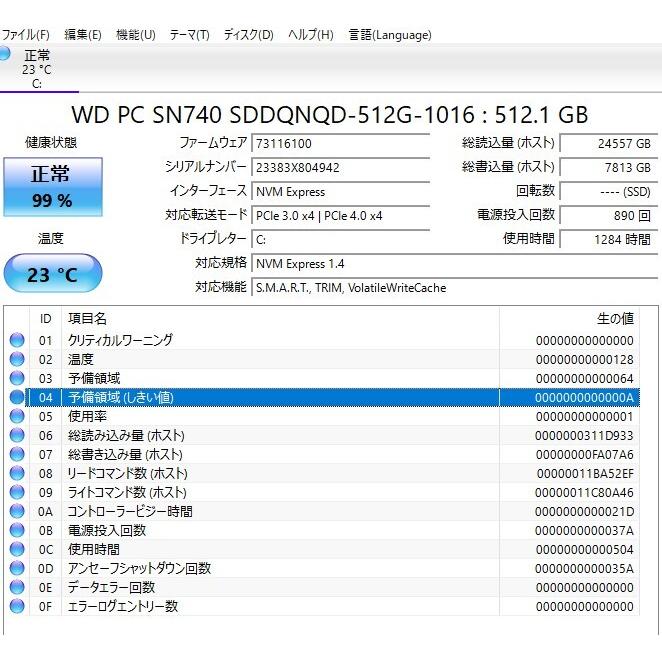The width and height of the screenshot is (662, 662).
Task: Click raw value 000000311D933
Action: coord(584,435)
